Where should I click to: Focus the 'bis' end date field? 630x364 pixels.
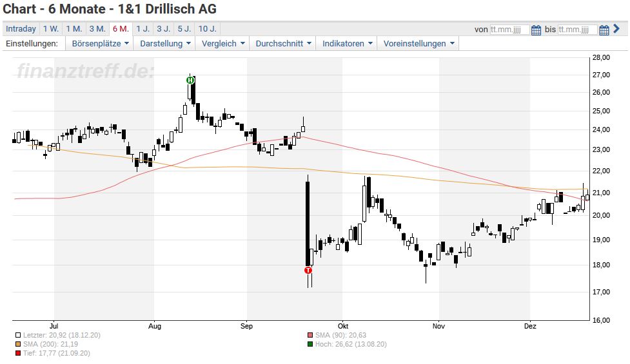pos(577,30)
